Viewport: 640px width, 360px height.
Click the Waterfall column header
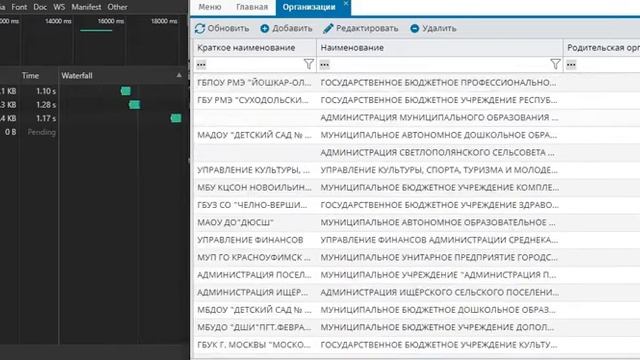[77, 76]
